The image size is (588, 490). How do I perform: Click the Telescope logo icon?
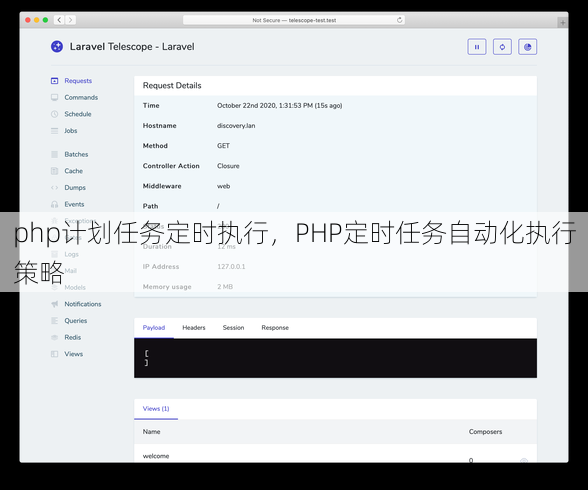(57, 46)
